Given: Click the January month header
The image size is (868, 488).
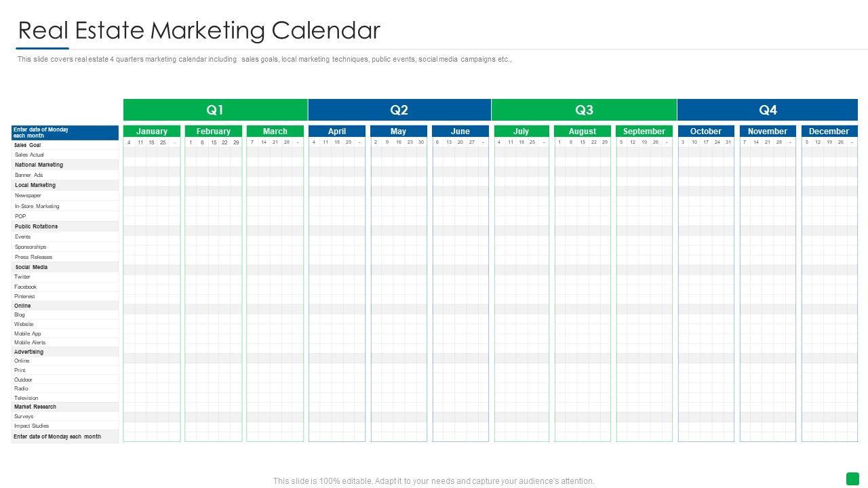Looking at the screenshot, I should pos(152,131).
